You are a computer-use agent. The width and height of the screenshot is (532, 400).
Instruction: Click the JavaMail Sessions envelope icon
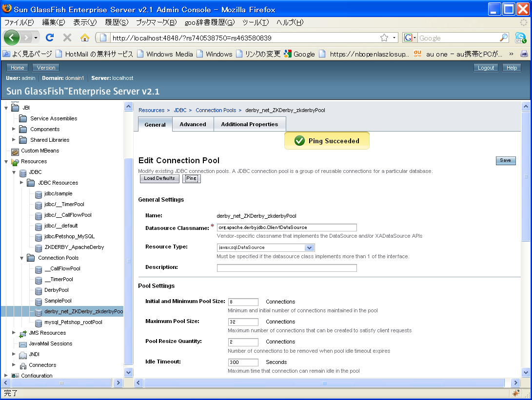tap(23, 344)
